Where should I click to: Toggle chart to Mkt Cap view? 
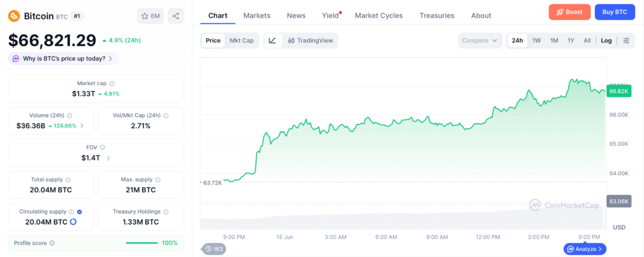(241, 40)
